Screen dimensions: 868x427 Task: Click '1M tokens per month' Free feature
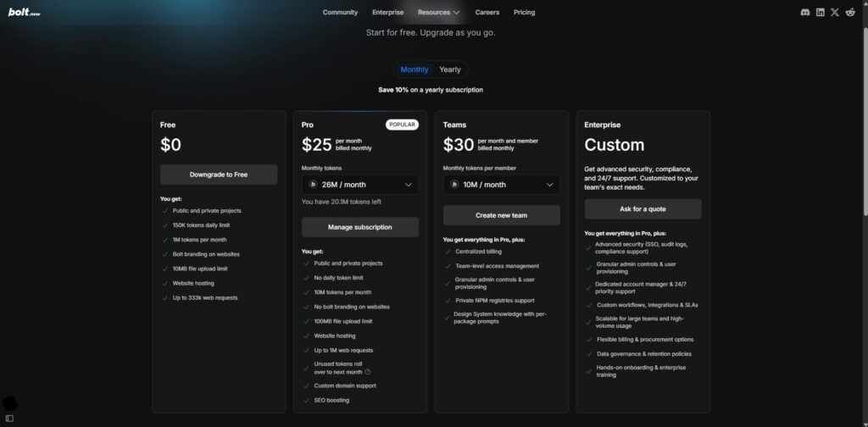click(x=199, y=240)
